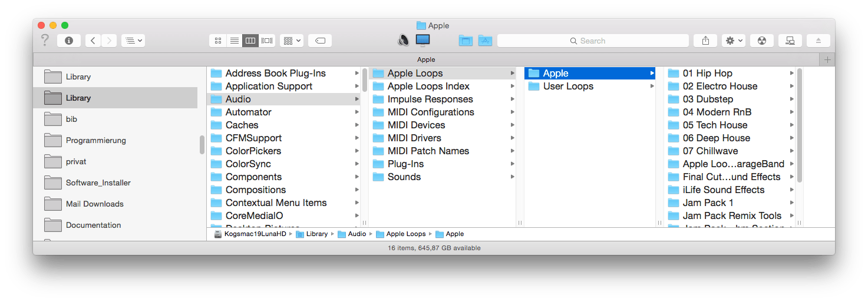Click the Jam Pack 1 folder icon
This screenshot has height=302, width=868.
pyautogui.click(x=674, y=203)
